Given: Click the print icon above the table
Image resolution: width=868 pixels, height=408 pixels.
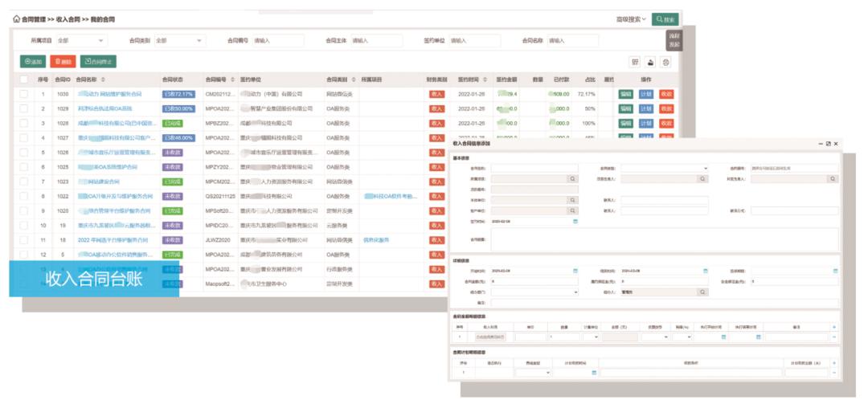Looking at the screenshot, I should tap(665, 62).
